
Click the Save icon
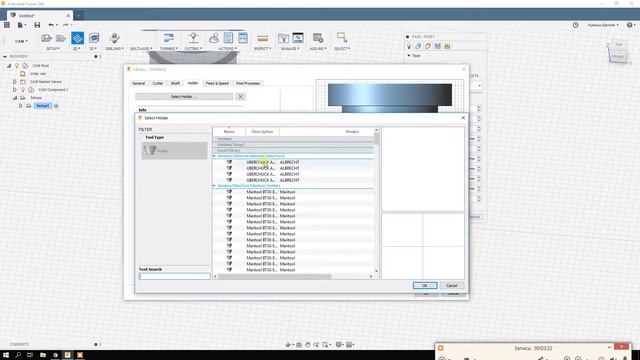(x=37, y=25)
